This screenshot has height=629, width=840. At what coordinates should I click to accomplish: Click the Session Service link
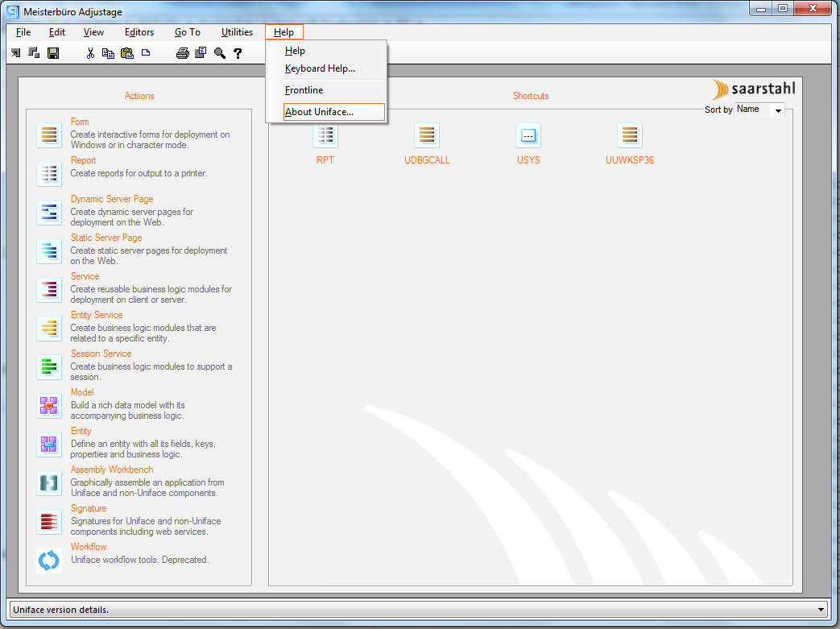click(101, 354)
